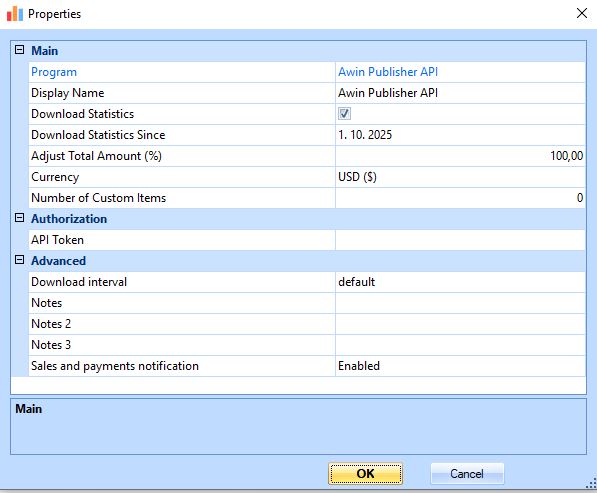Collapse the Advanced section
This screenshot has height=493, width=597.
19,260
